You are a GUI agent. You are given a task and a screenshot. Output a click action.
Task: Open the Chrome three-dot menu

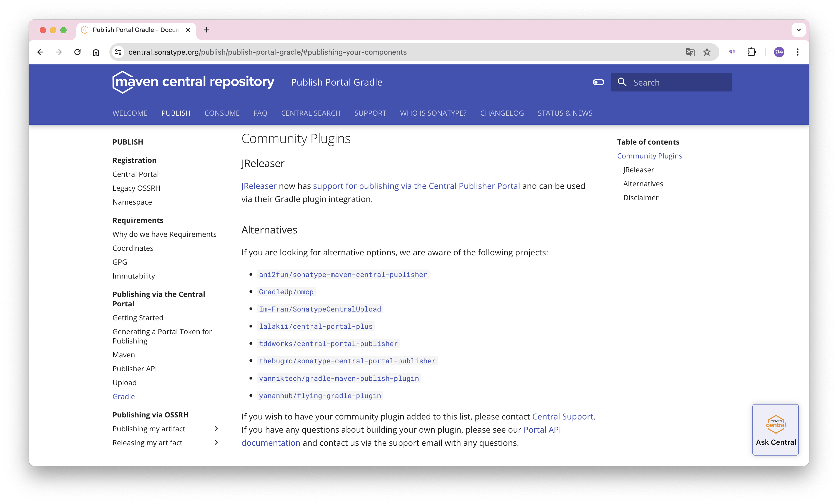[x=797, y=52]
